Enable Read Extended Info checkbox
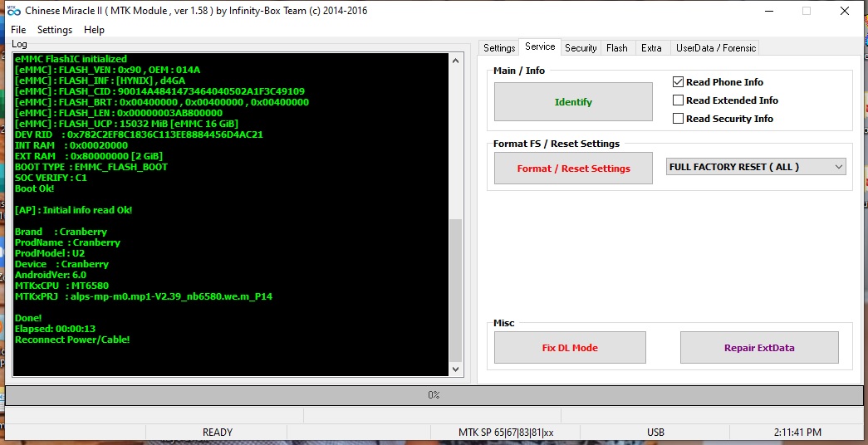 tap(678, 100)
